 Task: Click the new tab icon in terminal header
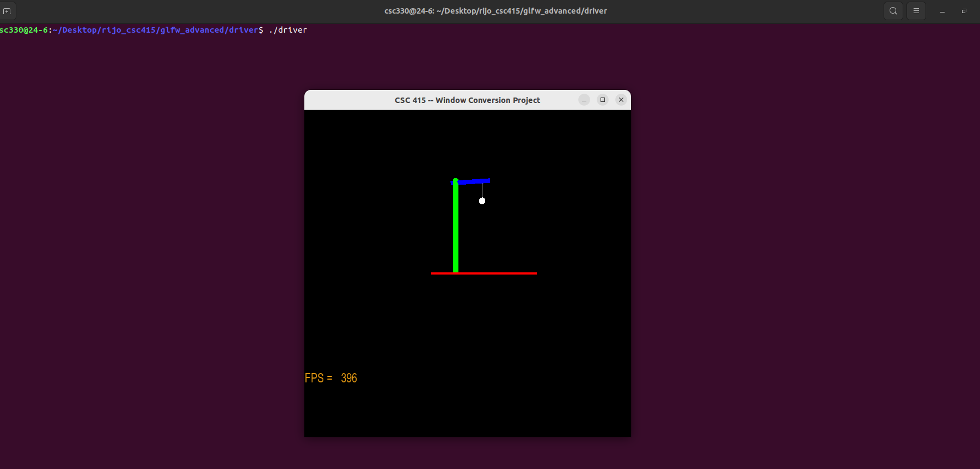click(x=7, y=11)
